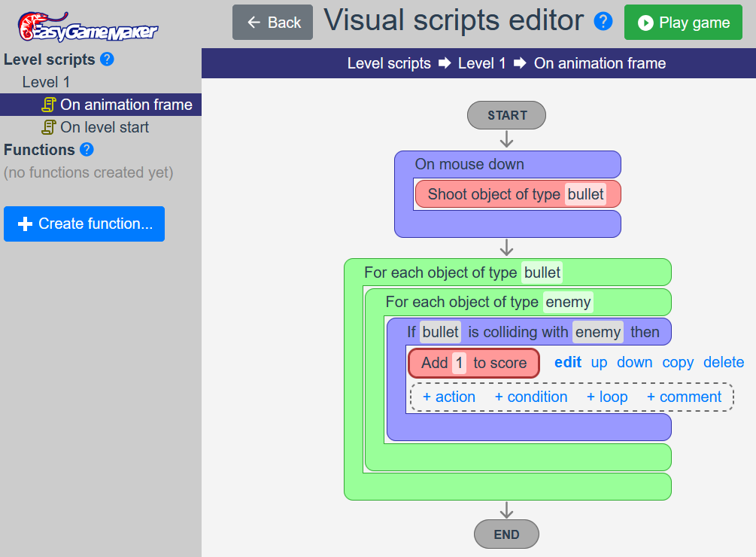
Task: Add a new loop below score block
Action: click(607, 397)
